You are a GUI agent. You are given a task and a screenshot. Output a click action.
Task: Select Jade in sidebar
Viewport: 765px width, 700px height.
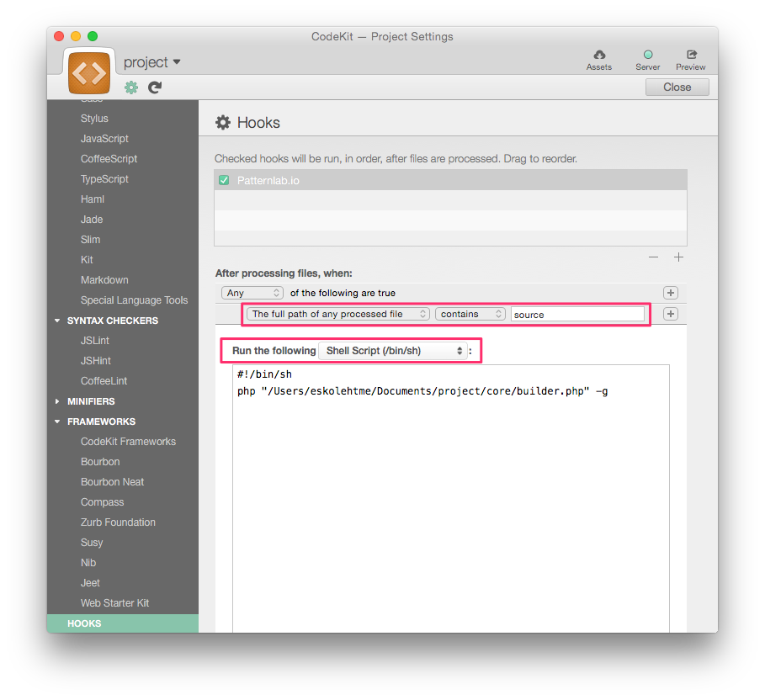click(92, 220)
